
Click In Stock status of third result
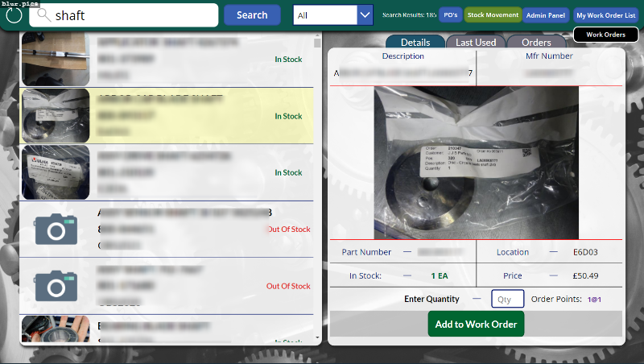pyautogui.click(x=288, y=172)
